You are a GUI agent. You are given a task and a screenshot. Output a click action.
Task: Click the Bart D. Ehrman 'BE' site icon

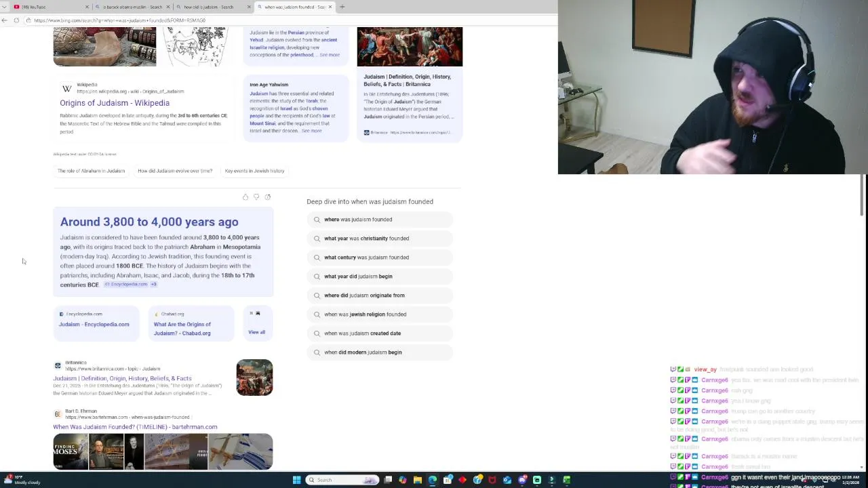[58, 414]
